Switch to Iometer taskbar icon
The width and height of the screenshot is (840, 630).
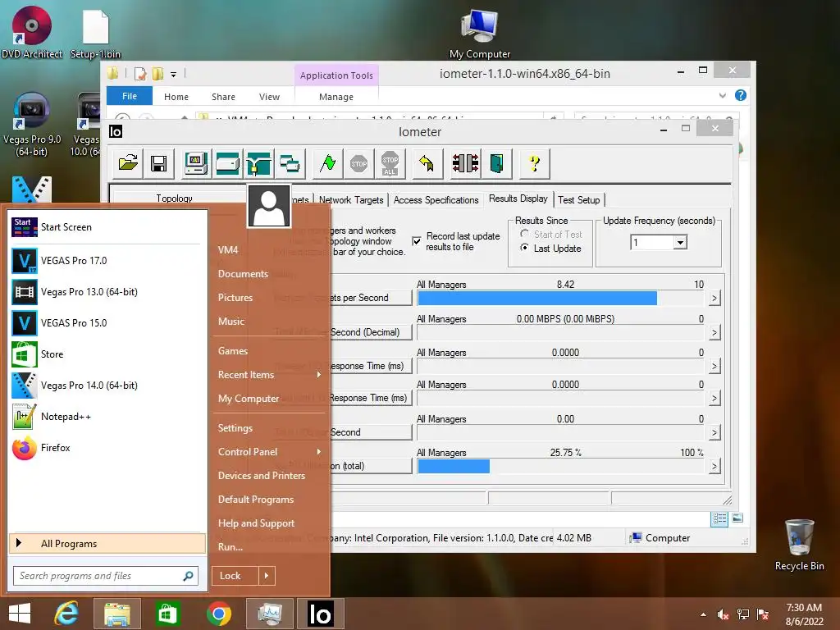click(321, 614)
